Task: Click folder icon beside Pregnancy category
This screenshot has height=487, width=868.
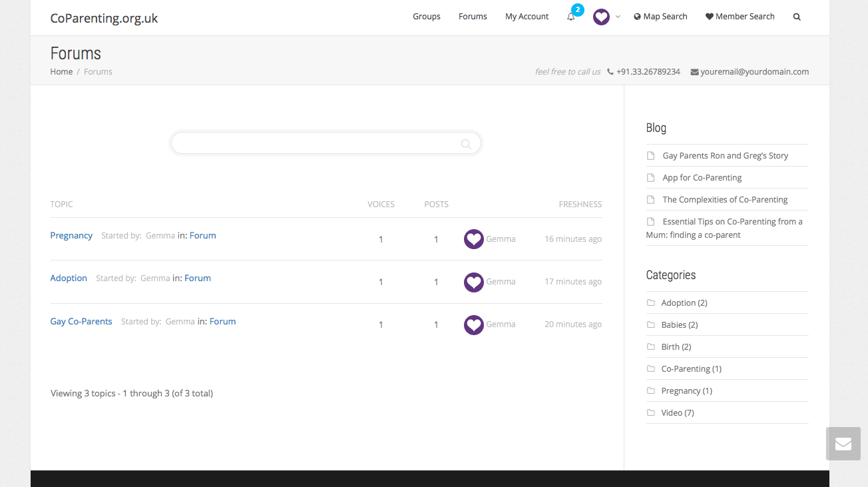Action: pos(651,390)
